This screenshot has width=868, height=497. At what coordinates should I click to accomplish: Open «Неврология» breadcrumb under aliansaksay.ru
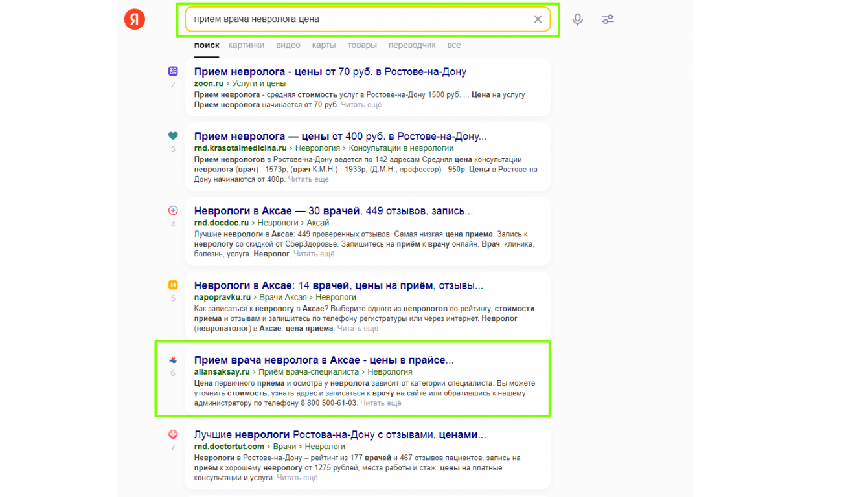[390, 372]
